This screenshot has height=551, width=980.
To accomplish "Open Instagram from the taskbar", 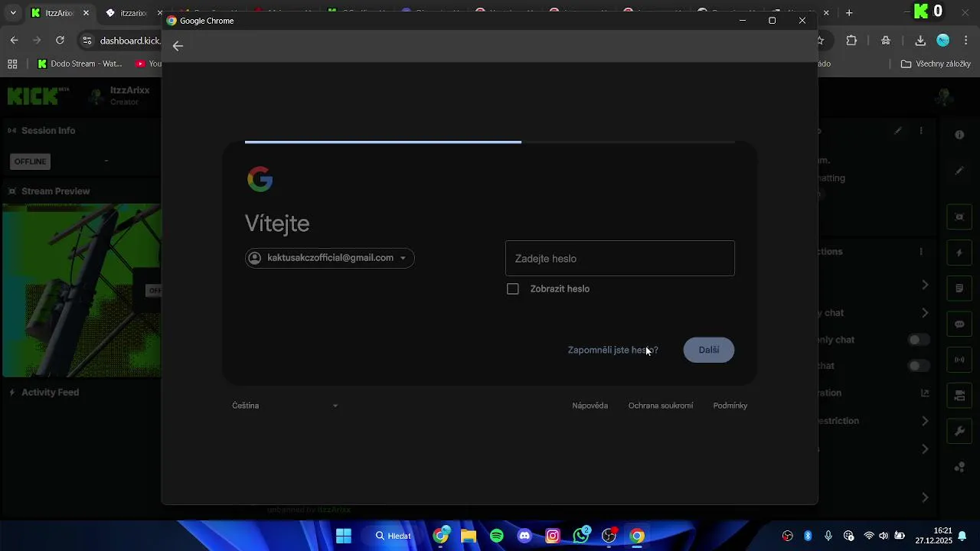I will click(x=553, y=536).
